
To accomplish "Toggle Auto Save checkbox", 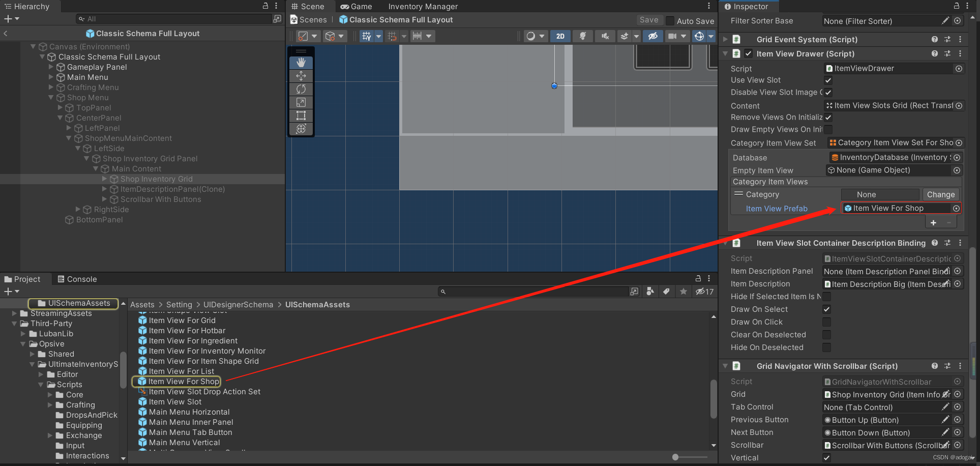I will click(670, 21).
